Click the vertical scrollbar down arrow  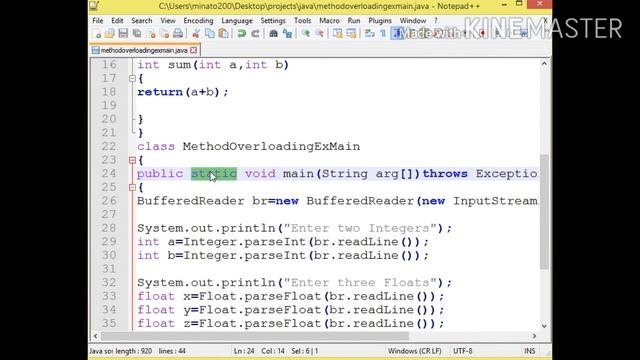point(544,326)
